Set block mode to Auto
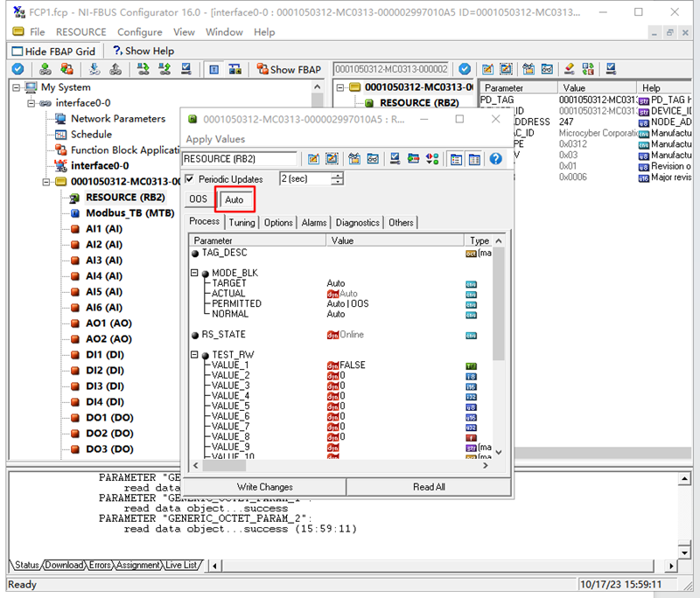Image resolution: width=700 pixels, height=598 pixels. [x=234, y=199]
